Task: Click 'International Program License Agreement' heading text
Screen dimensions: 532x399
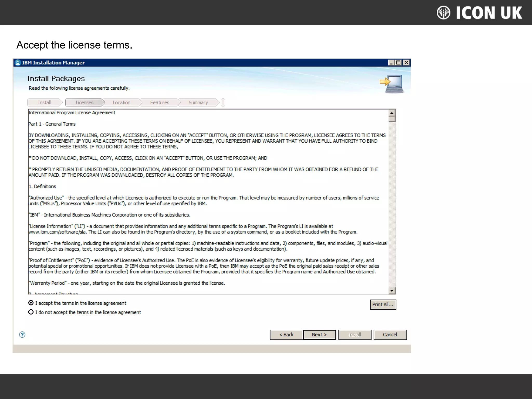Action: click(x=72, y=112)
